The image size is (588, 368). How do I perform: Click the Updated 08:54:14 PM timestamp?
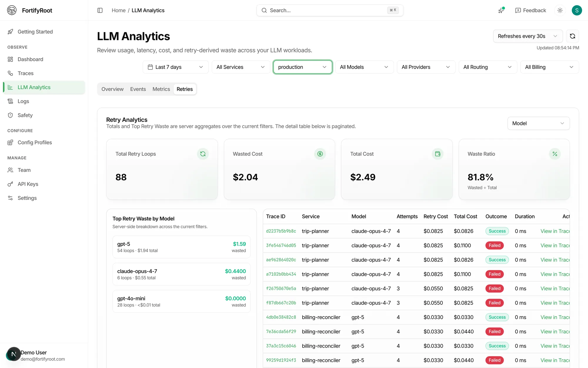[558, 48]
